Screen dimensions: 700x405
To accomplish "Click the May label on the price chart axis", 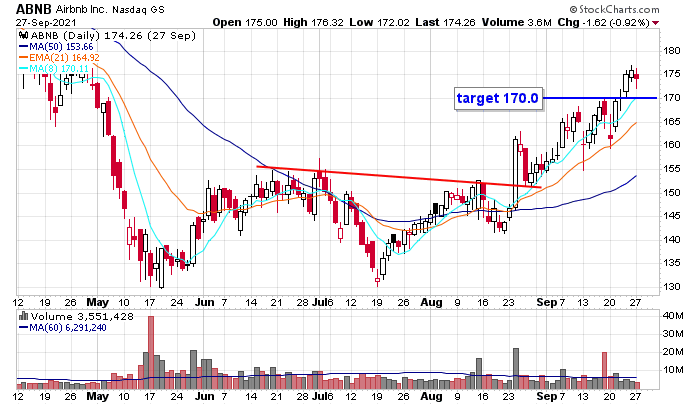I will point(97,302).
